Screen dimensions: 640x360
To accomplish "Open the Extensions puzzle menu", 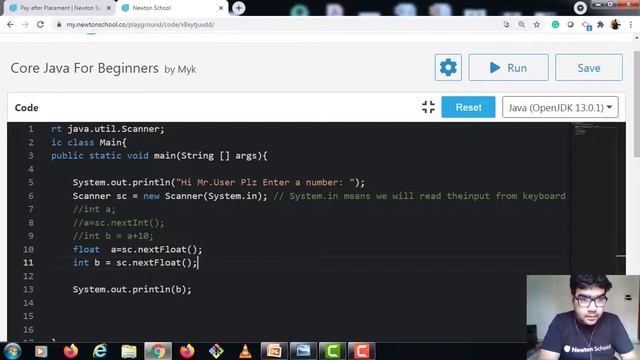I will pyautogui.click(x=600, y=24).
